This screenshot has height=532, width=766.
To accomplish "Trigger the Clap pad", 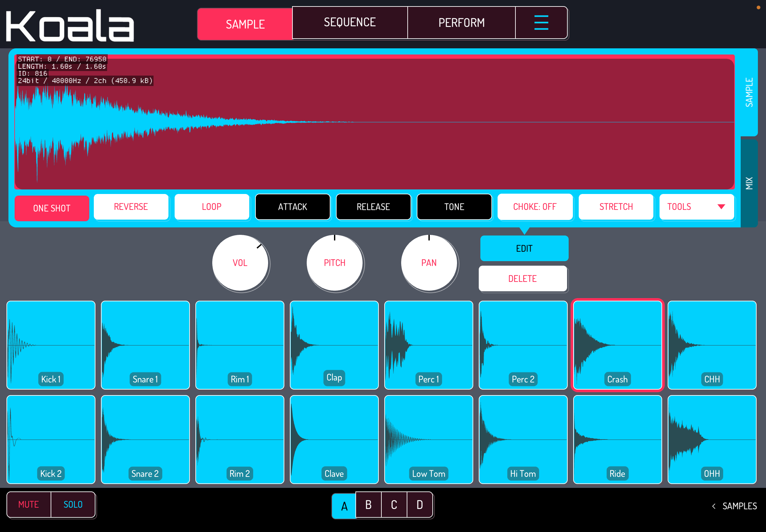I will pyautogui.click(x=334, y=345).
